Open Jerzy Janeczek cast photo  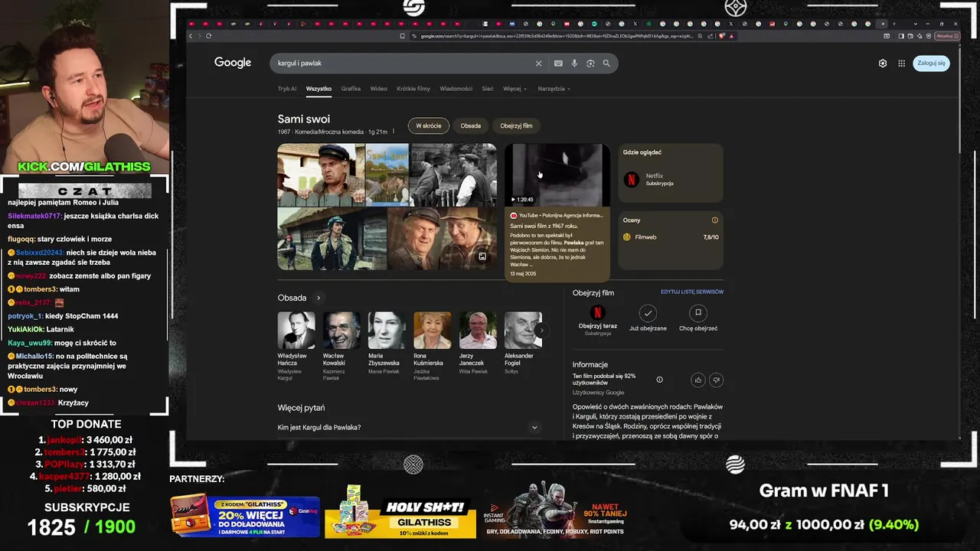click(478, 330)
